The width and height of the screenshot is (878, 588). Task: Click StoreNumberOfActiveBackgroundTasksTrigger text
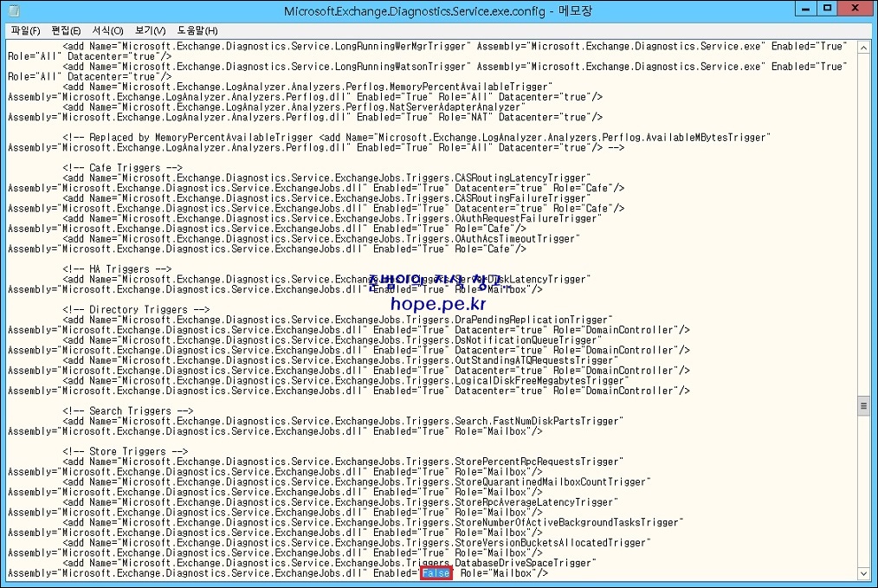click(566, 522)
